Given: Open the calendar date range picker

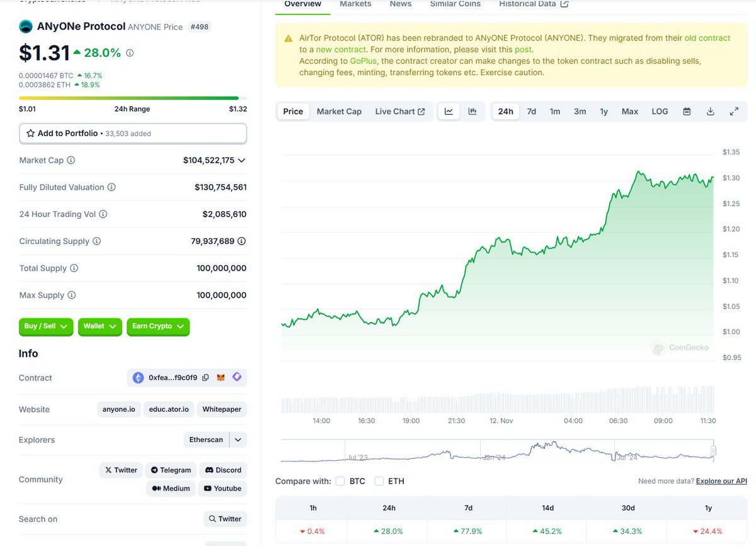Looking at the screenshot, I should click(x=687, y=112).
